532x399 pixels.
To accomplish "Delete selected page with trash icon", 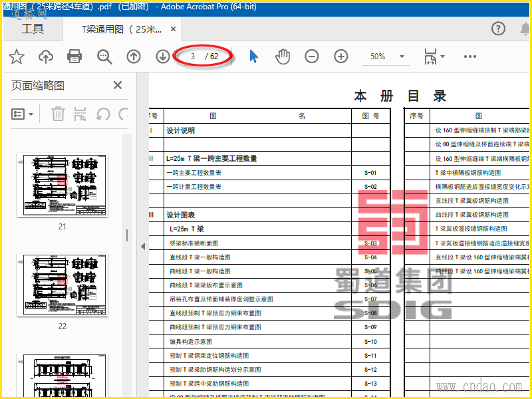I will pos(58,114).
